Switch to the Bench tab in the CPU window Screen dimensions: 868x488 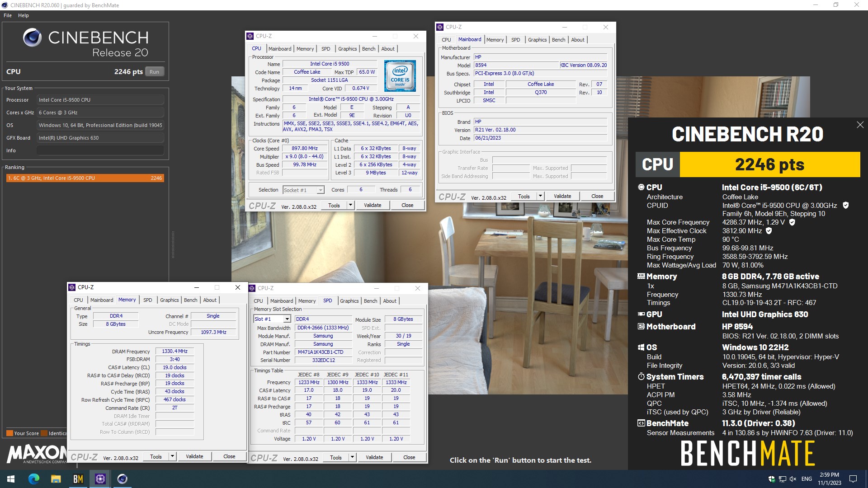pyautogui.click(x=368, y=49)
